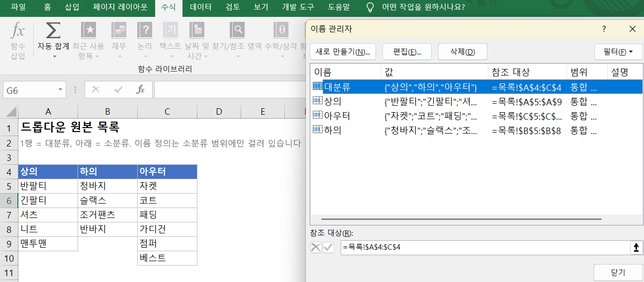Open Text (텍스트) functions icon
This screenshot has height=282, width=644.
pyautogui.click(x=171, y=31)
